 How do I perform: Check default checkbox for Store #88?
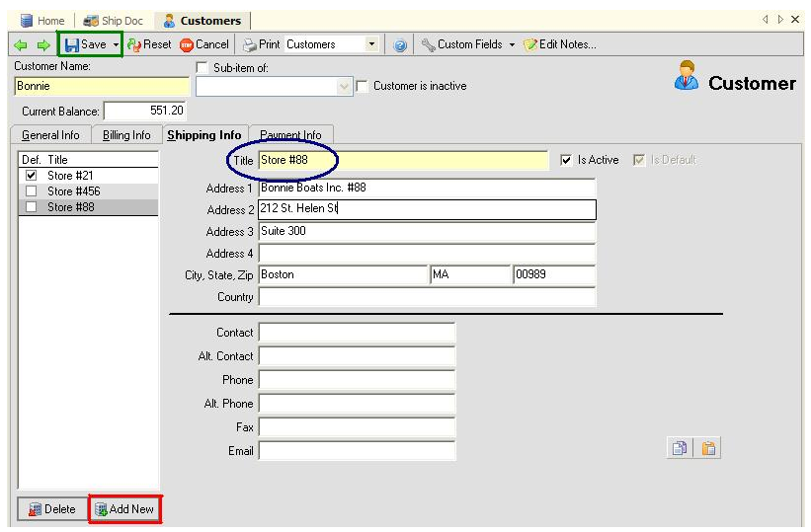click(x=31, y=207)
